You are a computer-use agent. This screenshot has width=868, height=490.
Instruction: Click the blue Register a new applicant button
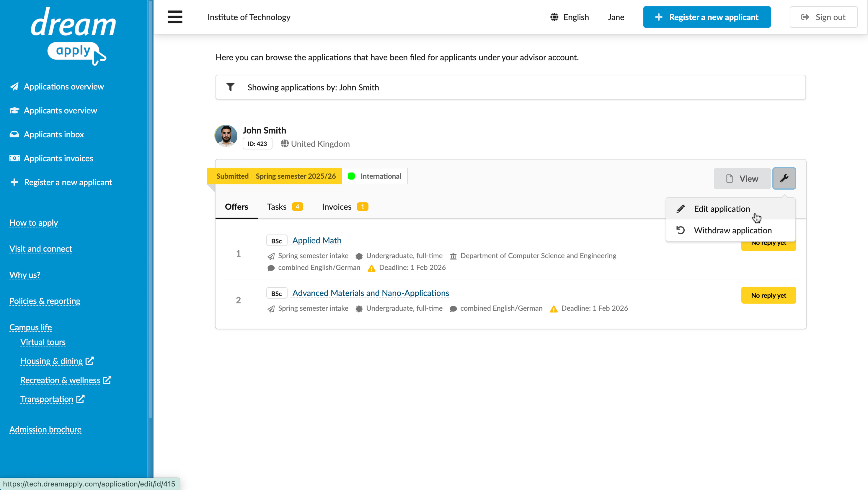pyautogui.click(x=707, y=17)
